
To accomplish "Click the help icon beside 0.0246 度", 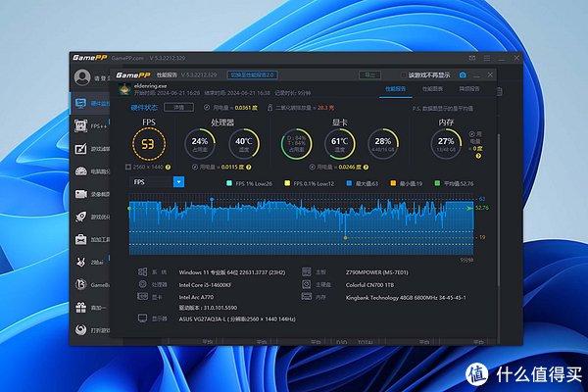I will (x=366, y=167).
